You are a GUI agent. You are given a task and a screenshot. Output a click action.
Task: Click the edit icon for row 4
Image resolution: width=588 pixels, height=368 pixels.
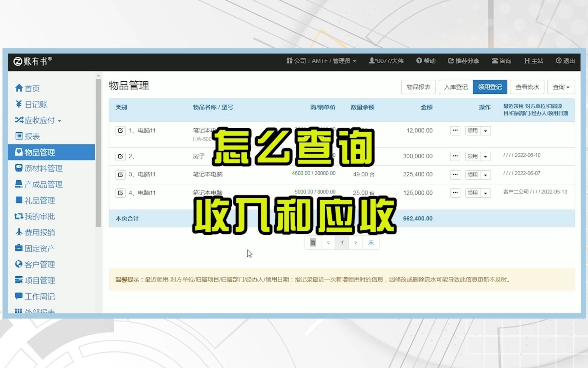coord(120,193)
